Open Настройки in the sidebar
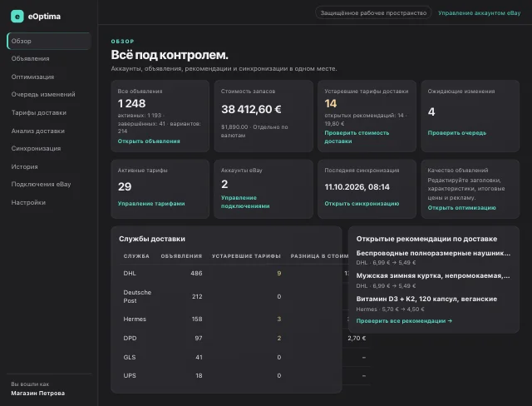This screenshot has height=406, width=532. coord(28,203)
